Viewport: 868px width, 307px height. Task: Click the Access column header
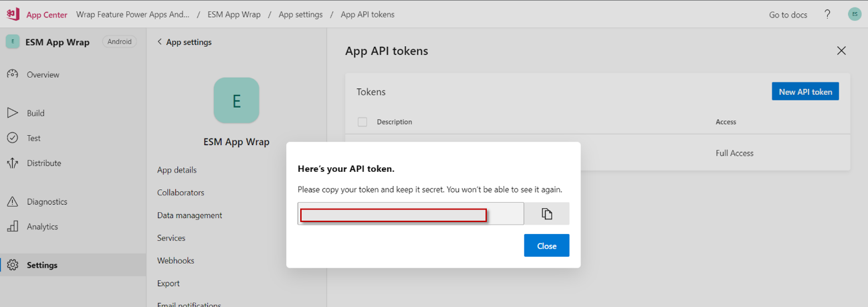(x=726, y=122)
